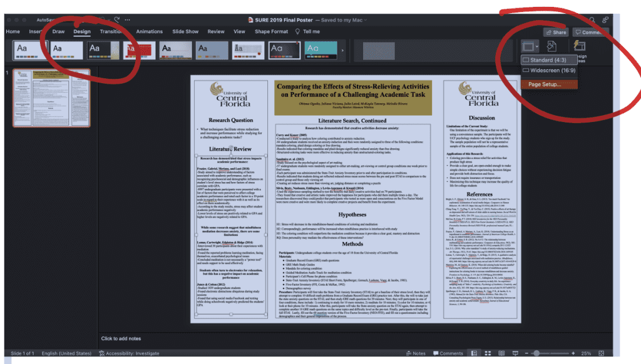Screen dimensions: 641x364
Task: Open the collaboration people icon
Action: coord(605,19)
